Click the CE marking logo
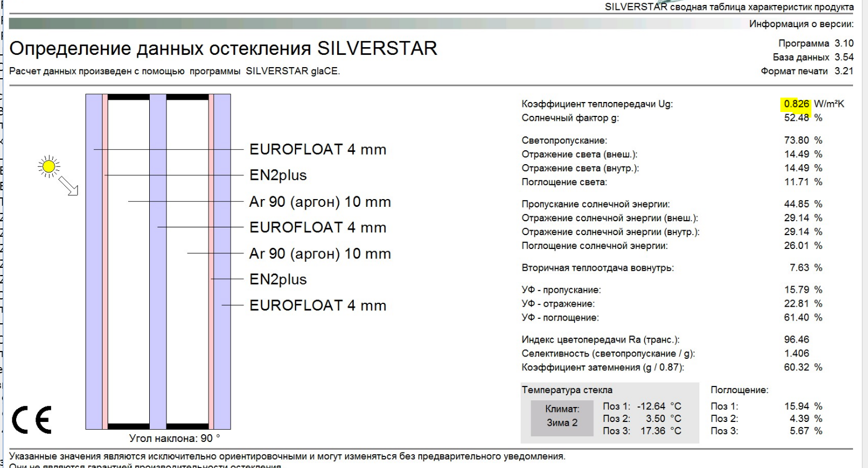This screenshot has height=468, width=868. [32, 420]
